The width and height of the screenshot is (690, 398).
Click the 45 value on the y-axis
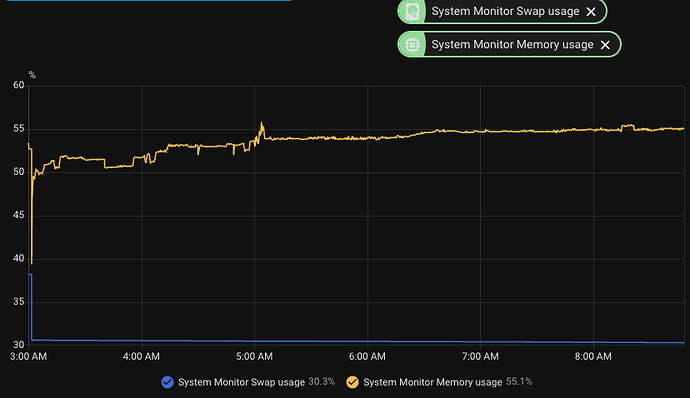(19, 215)
